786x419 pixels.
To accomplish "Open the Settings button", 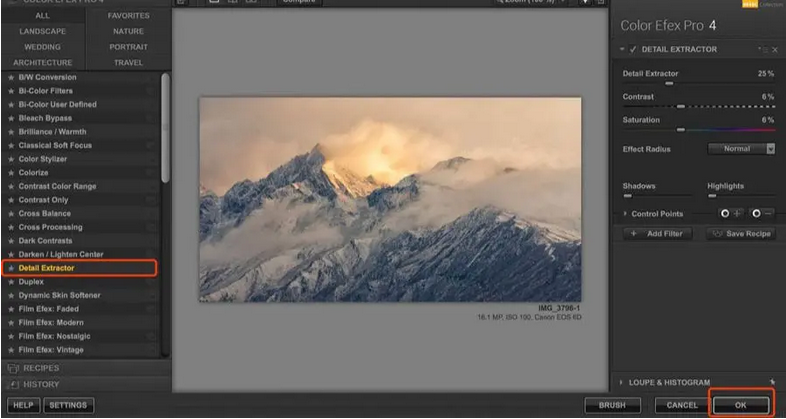I will tap(69, 405).
